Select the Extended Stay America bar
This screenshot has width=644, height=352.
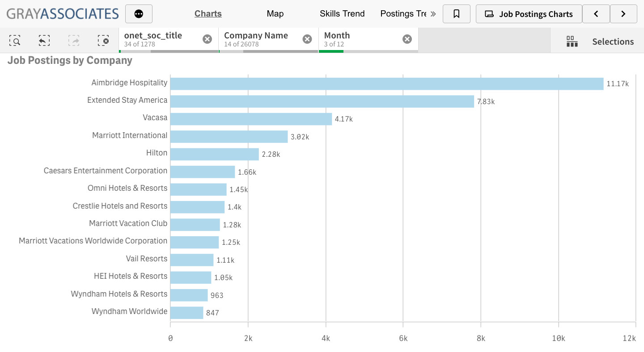(x=322, y=101)
